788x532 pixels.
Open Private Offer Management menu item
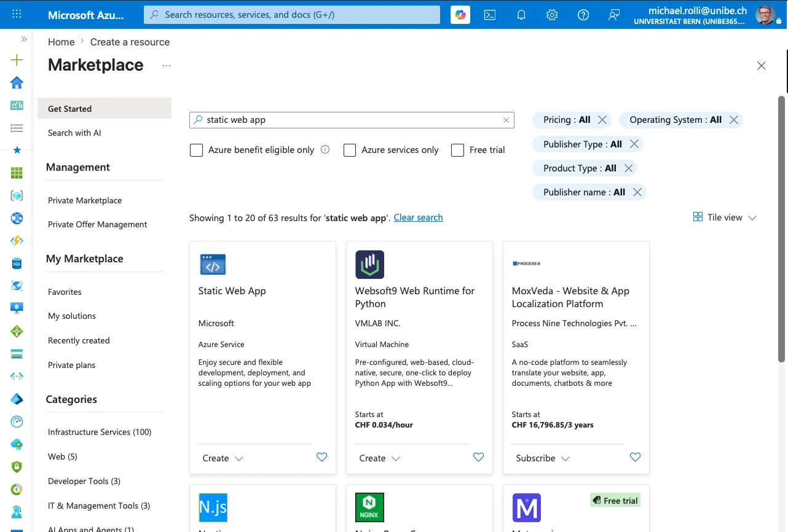click(x=97, y=224)
